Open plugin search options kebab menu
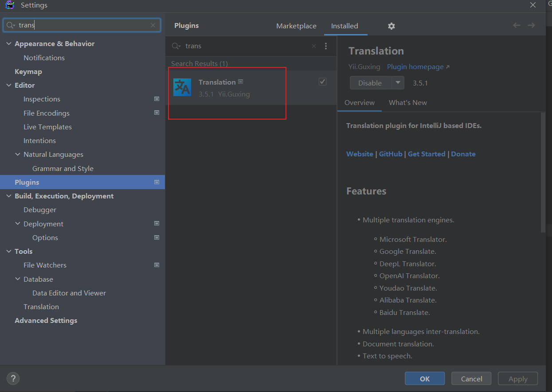Screen dimensions: 552x392 (326, 46)
